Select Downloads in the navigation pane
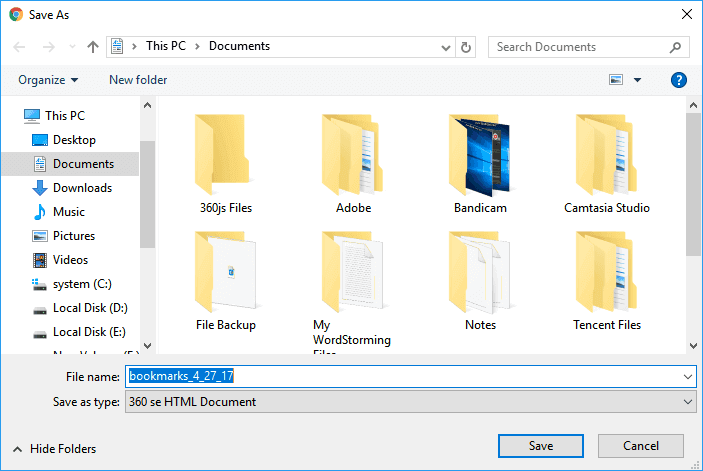This screenshot has height=471, width=703. coord(82,188)
